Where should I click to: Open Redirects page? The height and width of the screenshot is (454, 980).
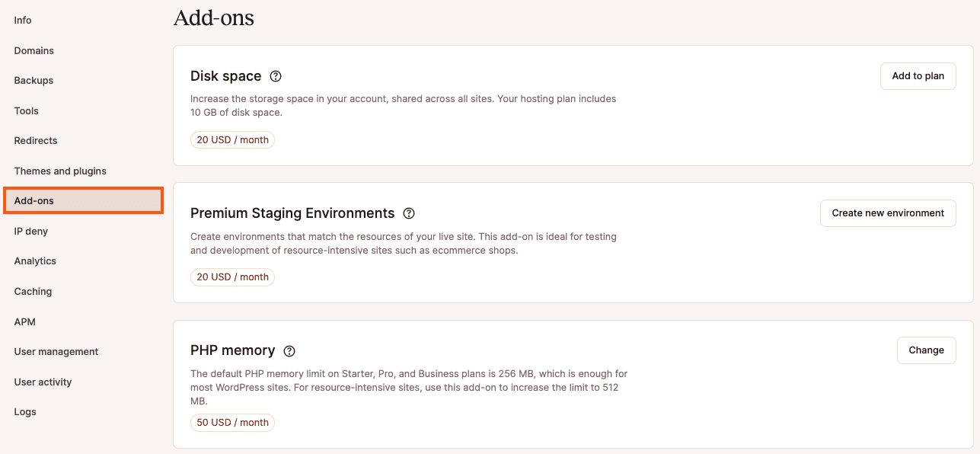tap(36, 141)
